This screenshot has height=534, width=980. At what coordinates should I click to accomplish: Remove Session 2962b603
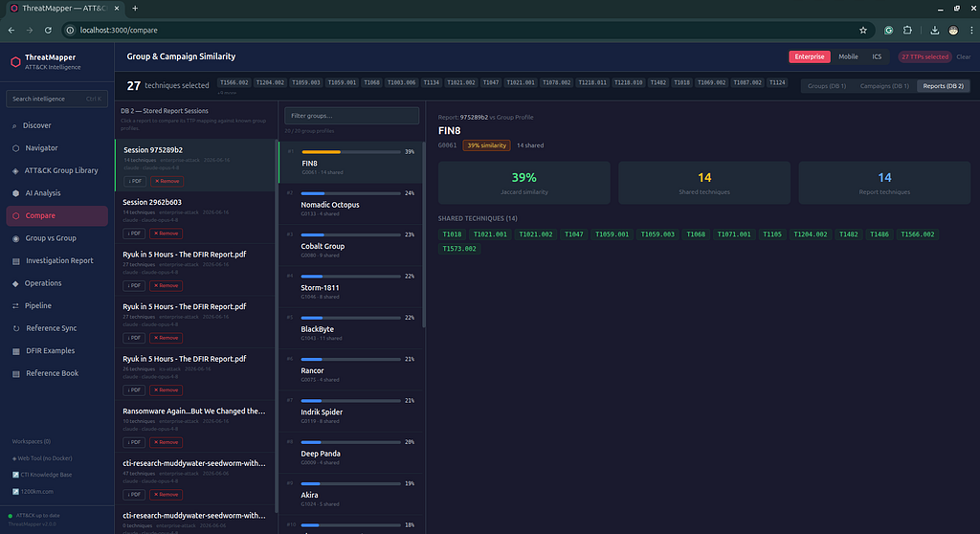[x=167, y=234]
